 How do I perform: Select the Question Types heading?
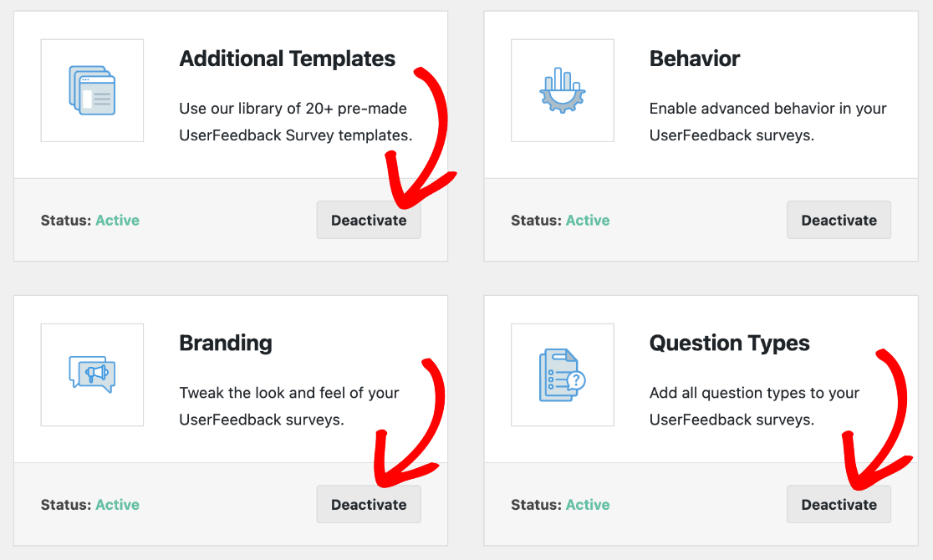coord(729,344)
